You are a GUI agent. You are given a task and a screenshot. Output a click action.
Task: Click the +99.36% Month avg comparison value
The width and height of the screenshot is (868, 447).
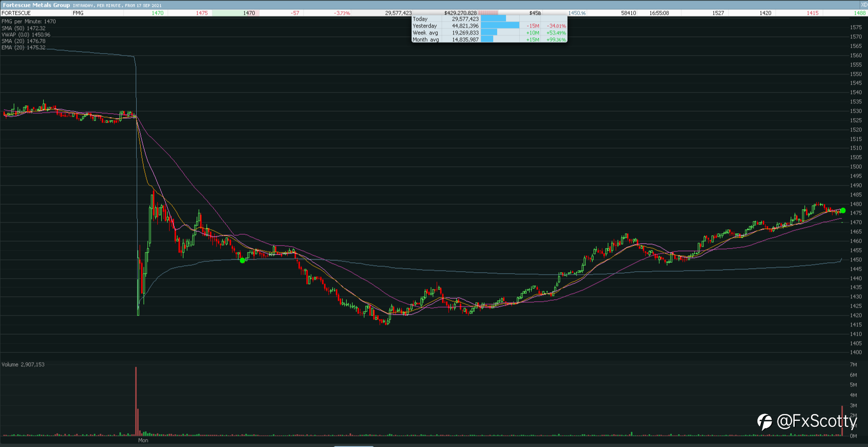[x=556, y=39]
